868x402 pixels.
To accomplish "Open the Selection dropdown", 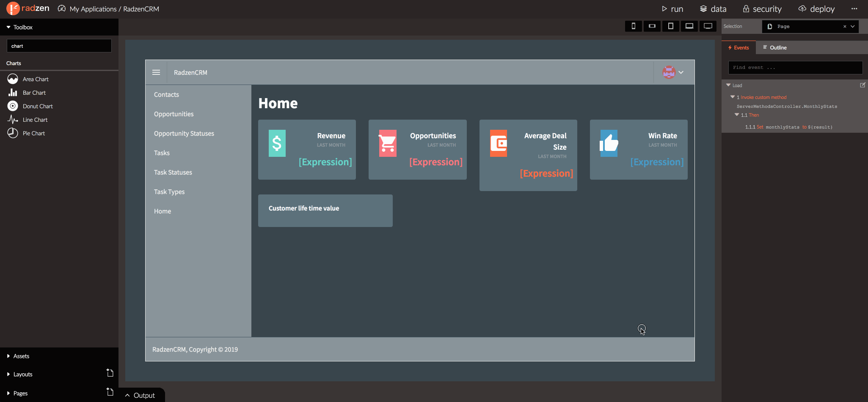I will [x=853, y=26].
